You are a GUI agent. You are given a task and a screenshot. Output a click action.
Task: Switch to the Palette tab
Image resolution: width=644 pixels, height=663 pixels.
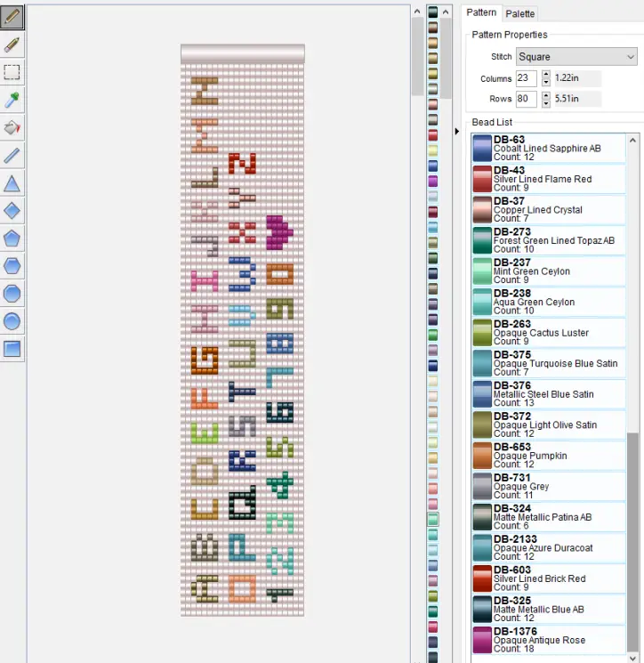[520, 13]
